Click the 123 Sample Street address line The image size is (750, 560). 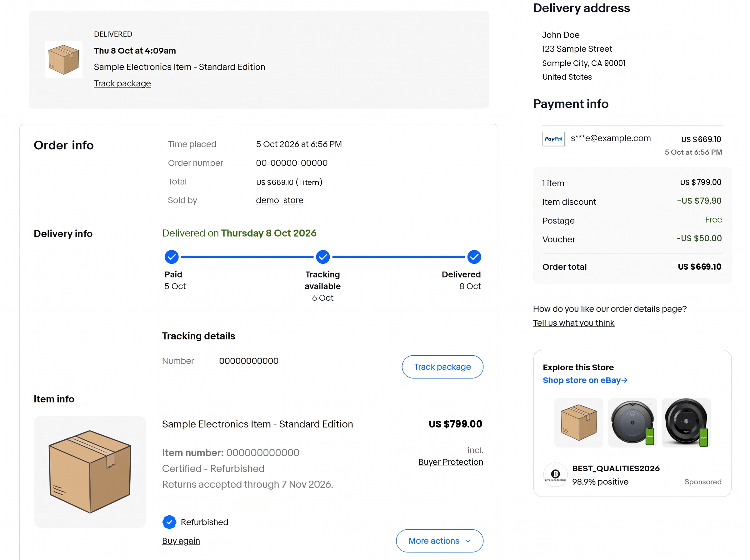click(x=577, y=49)
